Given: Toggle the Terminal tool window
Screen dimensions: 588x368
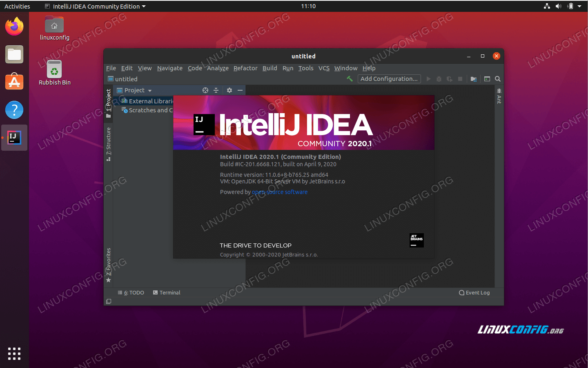Looking at the screenshot, I should coord(167,293).
